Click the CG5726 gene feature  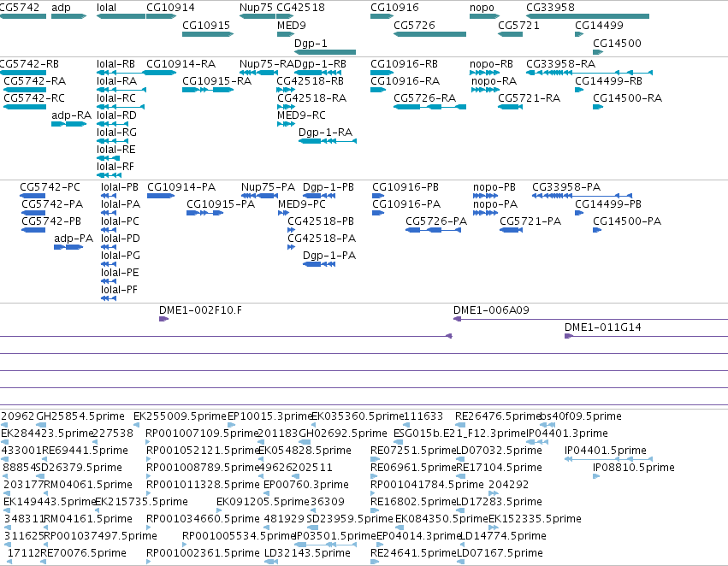point(430,34)
